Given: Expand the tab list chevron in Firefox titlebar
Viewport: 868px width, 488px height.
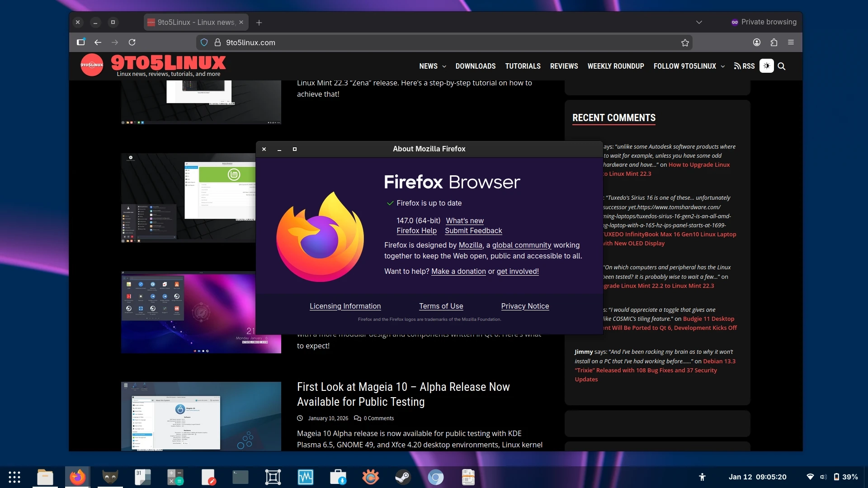Looking at the screenshot, I should point(699,22).
